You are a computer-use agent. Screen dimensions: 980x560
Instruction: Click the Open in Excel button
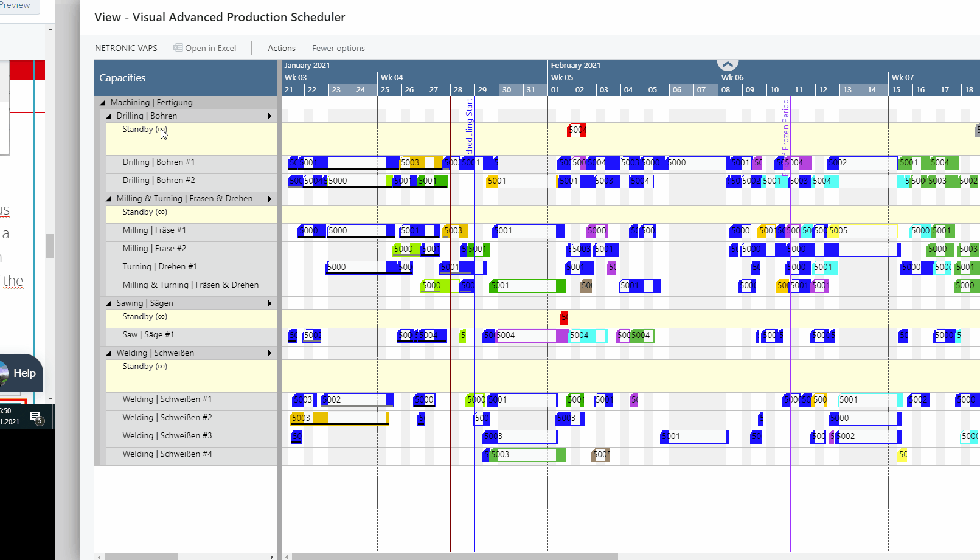204,48
